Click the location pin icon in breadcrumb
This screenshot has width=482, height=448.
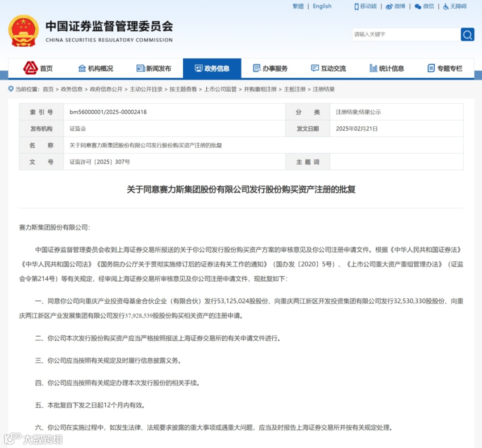[11, 89]
